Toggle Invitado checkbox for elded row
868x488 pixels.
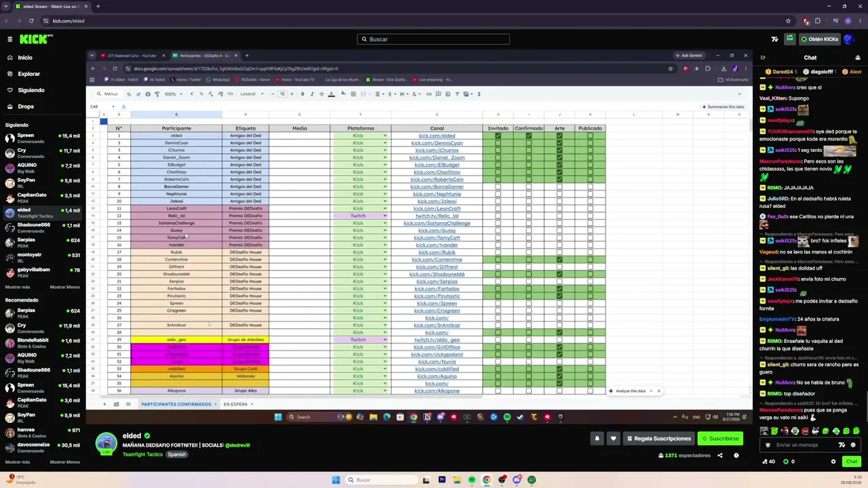(x=498, y=136)
